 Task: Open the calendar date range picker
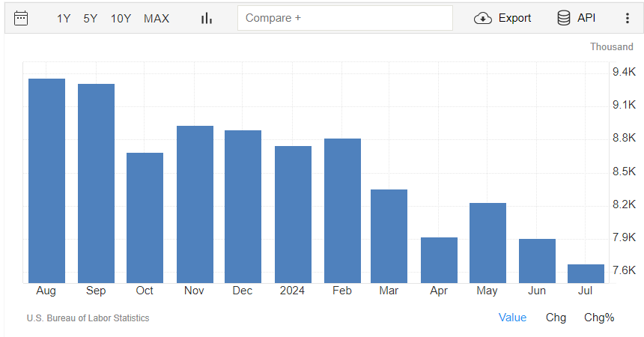pos(21,18)
